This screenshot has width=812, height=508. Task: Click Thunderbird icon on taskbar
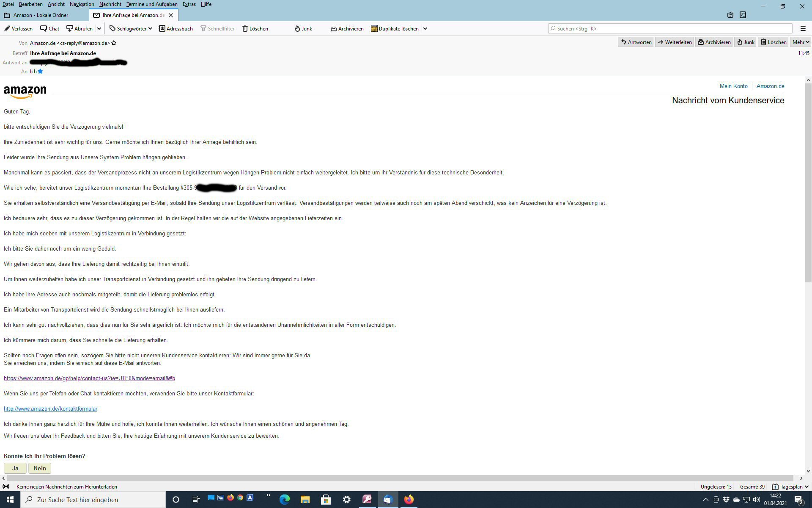388,500
